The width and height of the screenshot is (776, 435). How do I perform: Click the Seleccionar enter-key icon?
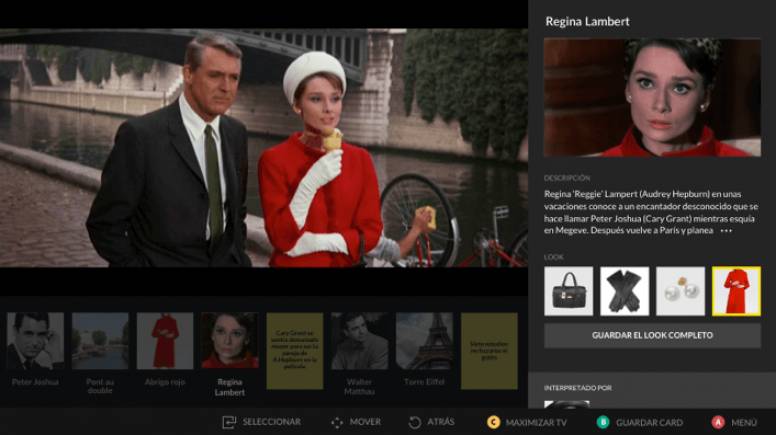coord(229,422)
